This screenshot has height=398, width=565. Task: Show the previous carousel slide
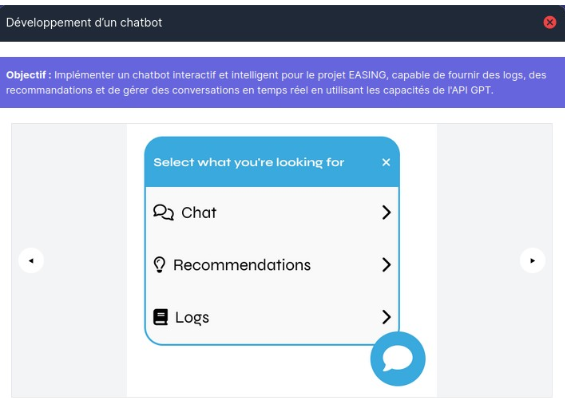click(x=31, y=260)
